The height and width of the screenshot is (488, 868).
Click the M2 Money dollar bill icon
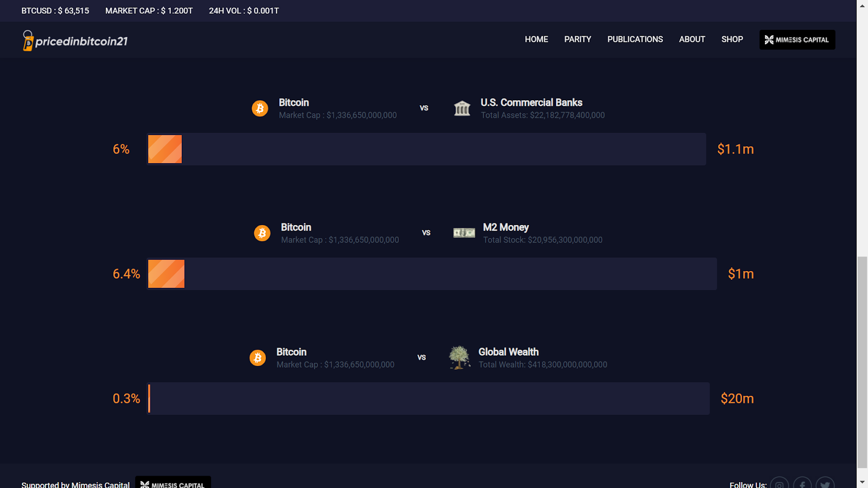tap(464, 233)
